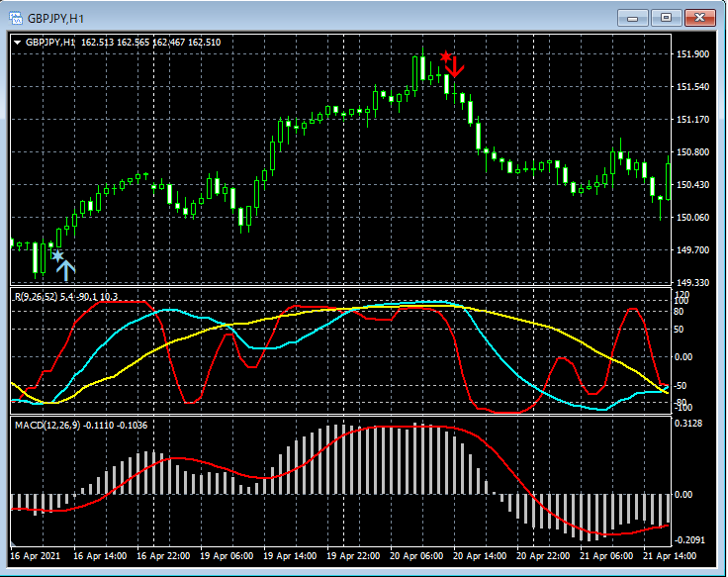Viewport: 728px width, 577px height.
Task: Click OHLC values 162.513 162.565 162.467 162.510
Action: click(151, 43)
